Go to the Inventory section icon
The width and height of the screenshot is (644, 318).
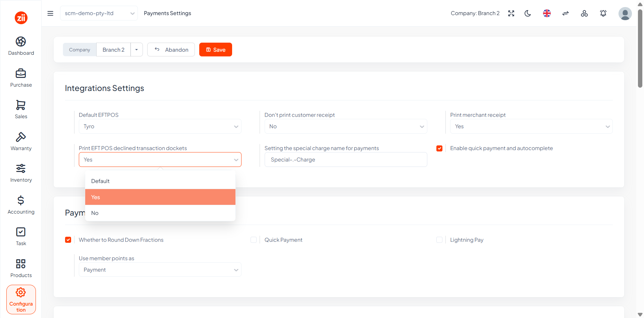click(x=21, y=168)
